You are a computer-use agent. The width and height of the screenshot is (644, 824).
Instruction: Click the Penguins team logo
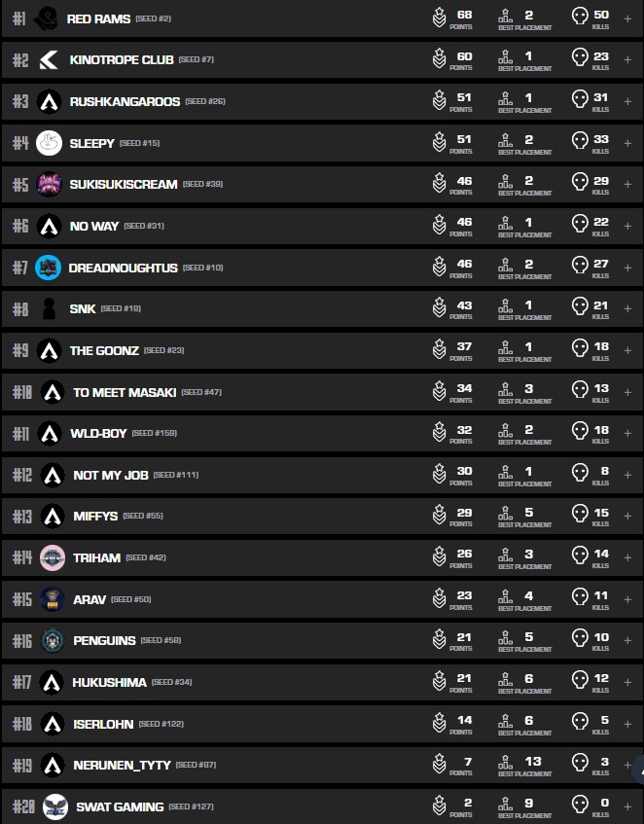tap(53, 640)
